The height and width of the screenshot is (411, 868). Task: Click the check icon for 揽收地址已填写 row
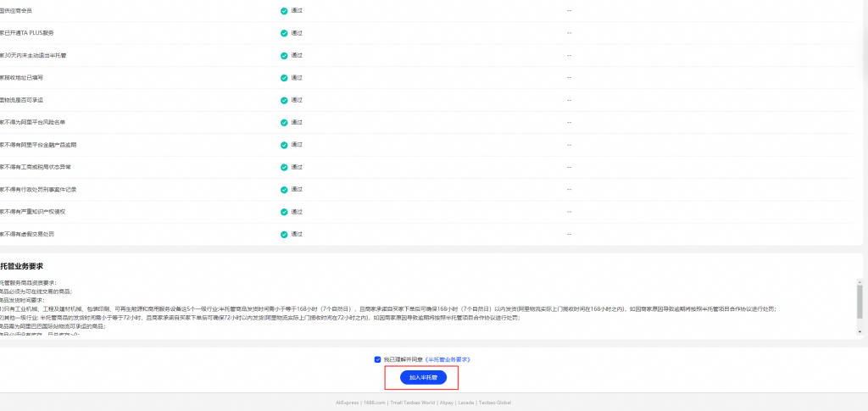(284, 78)
